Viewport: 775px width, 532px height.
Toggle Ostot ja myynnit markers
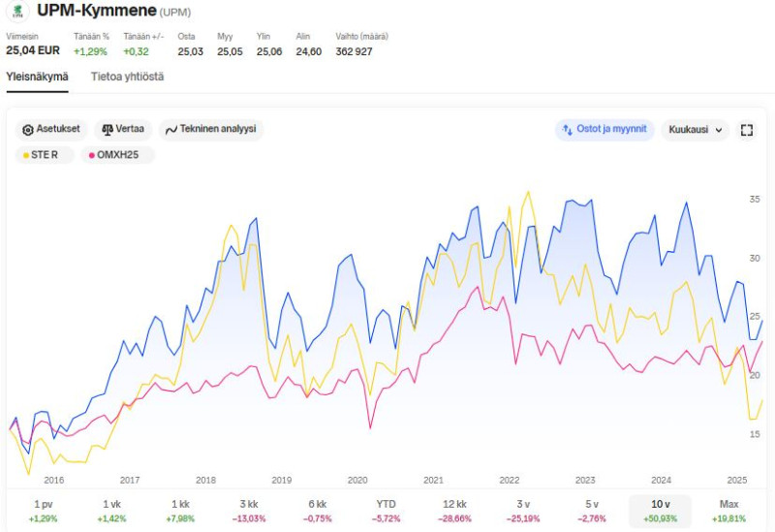click(604, 130)
